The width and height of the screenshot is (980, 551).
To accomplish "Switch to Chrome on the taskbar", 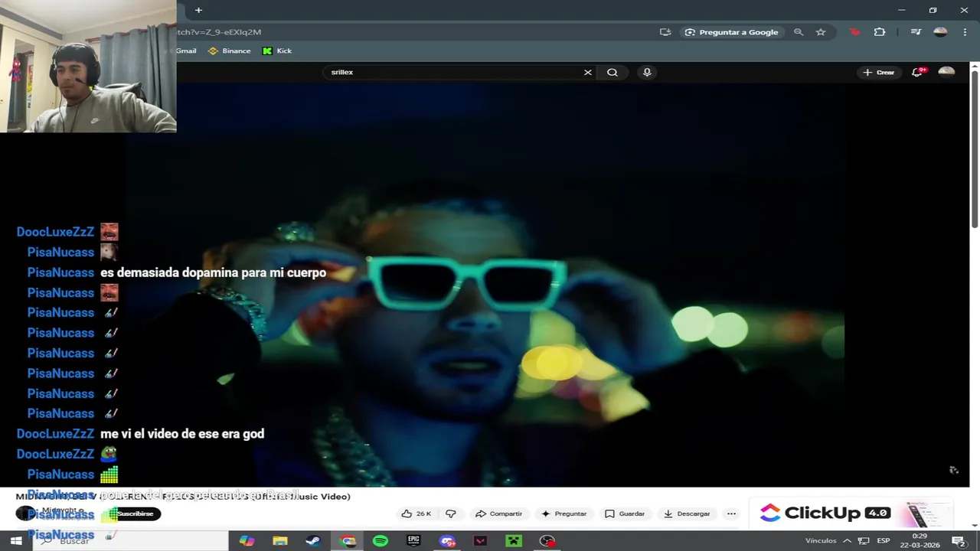I will tap(348, 540).
